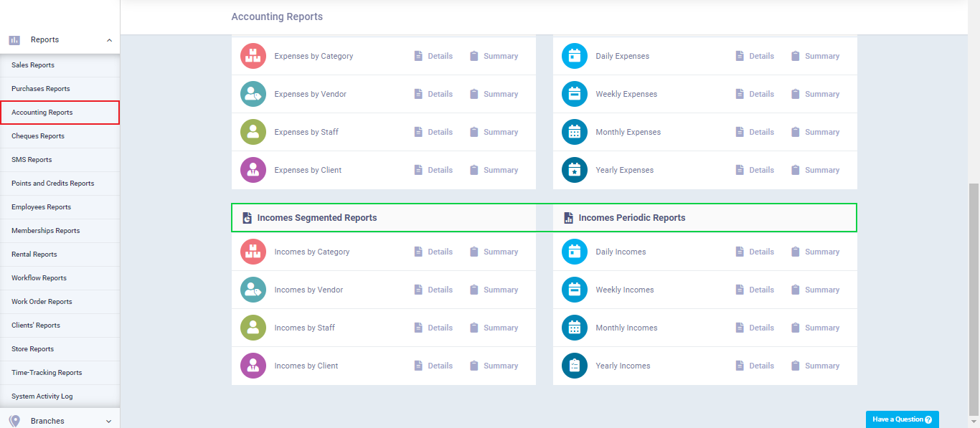The image size is (980, 428).
Task: Open Details link for Yearly Incomes
Action: point(755,366)
